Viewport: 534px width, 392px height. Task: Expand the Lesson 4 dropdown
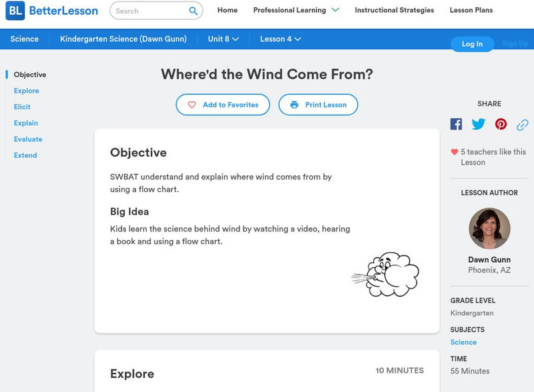280,39
